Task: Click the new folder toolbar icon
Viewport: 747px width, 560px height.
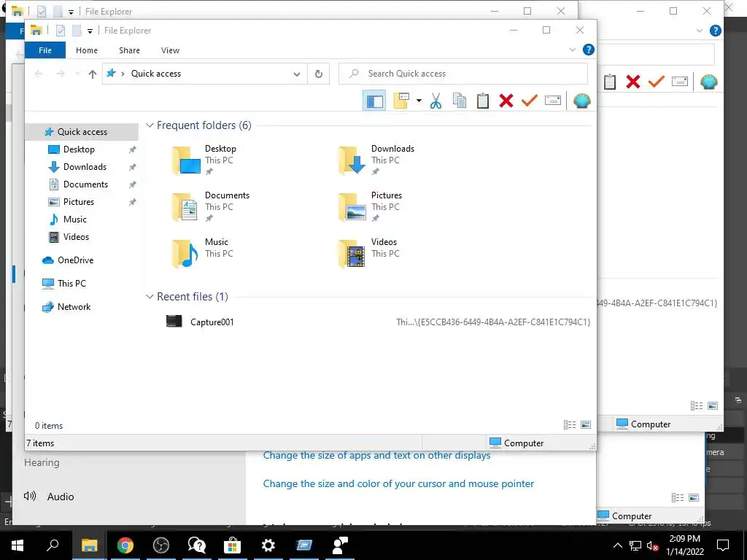Action: 401,101
